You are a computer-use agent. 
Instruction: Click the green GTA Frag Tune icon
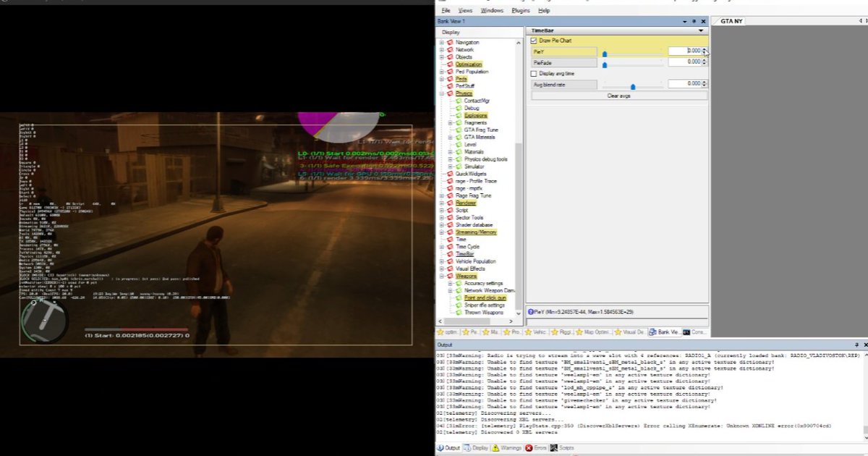459,130
